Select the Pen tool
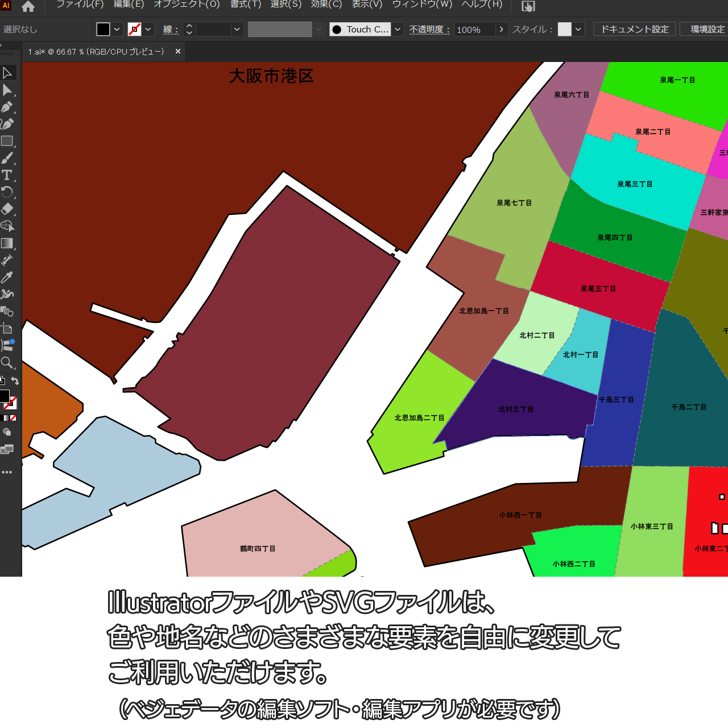 (x=7, y=107)
